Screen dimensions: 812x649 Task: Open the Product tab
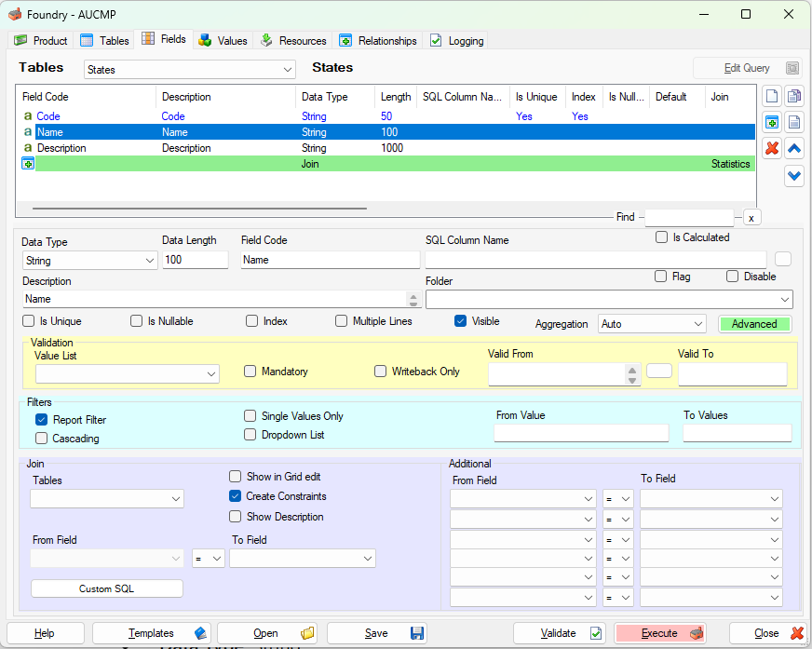tap(41, 40)
